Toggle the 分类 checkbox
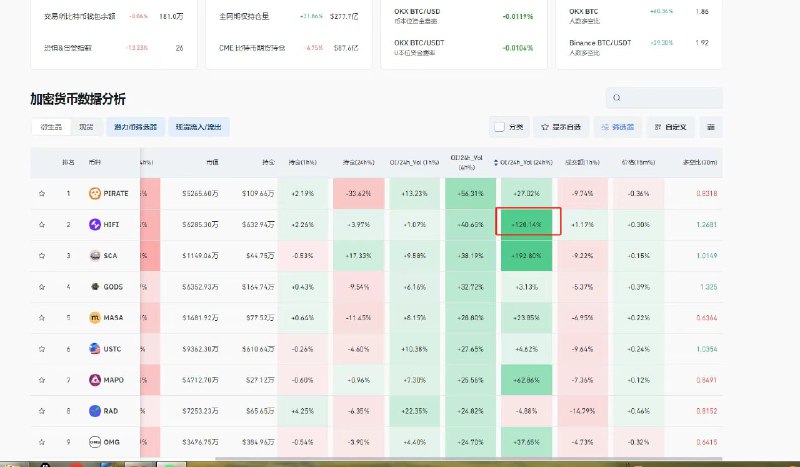 tap(499, 128)
